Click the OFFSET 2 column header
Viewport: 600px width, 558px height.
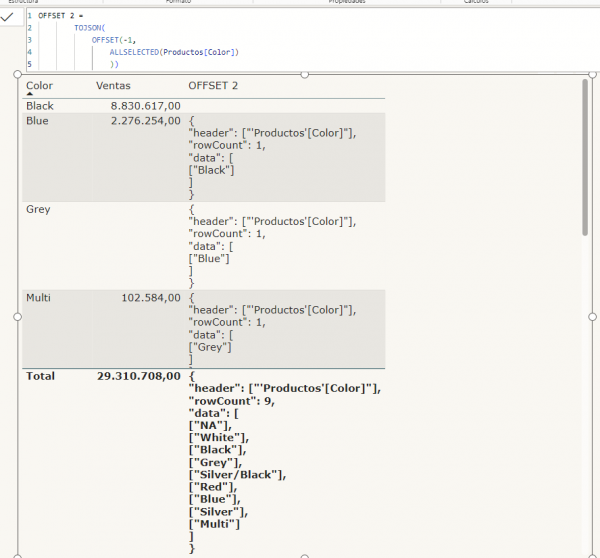(213, 85)
